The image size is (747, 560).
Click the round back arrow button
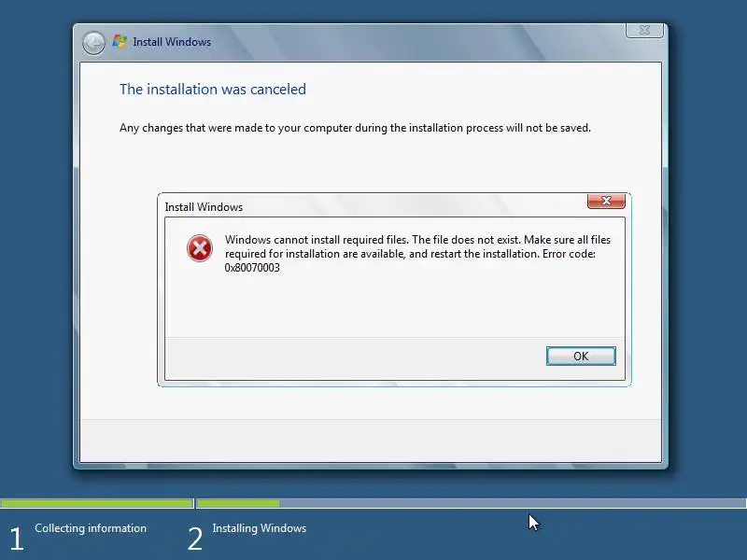pyautogui.click(x=93, y=43)
